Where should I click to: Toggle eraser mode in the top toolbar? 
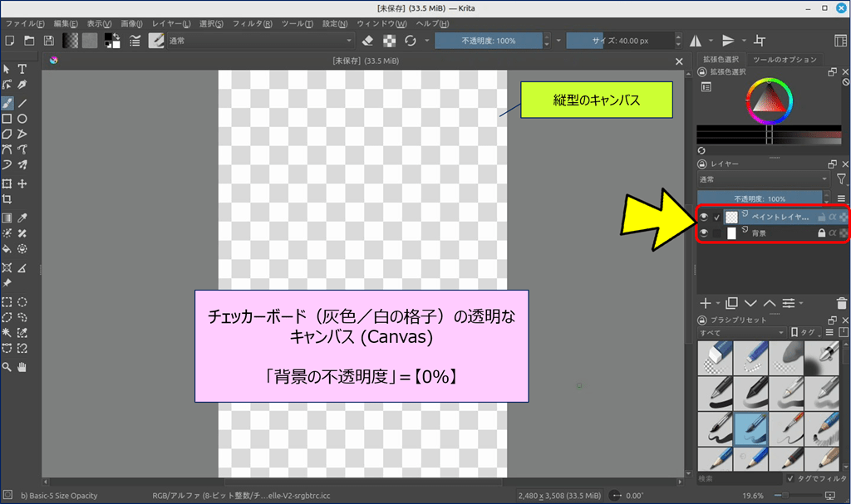369,41
